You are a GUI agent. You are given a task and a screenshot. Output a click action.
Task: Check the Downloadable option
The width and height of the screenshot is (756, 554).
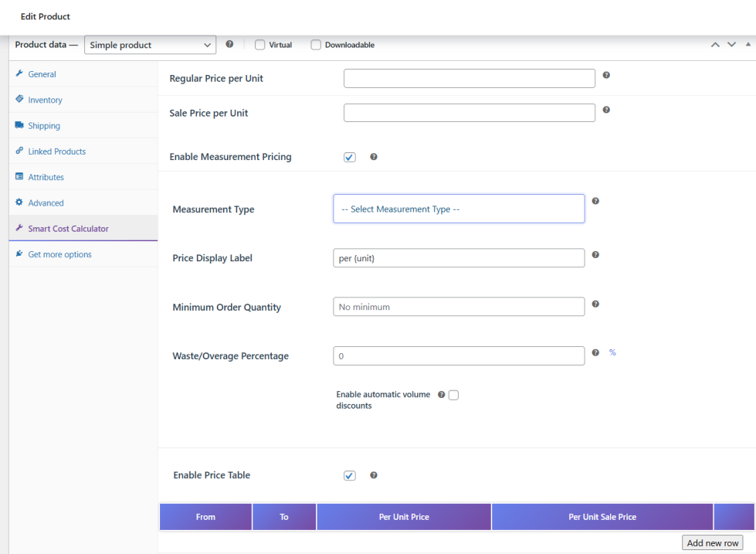click(x=316, y=45)
